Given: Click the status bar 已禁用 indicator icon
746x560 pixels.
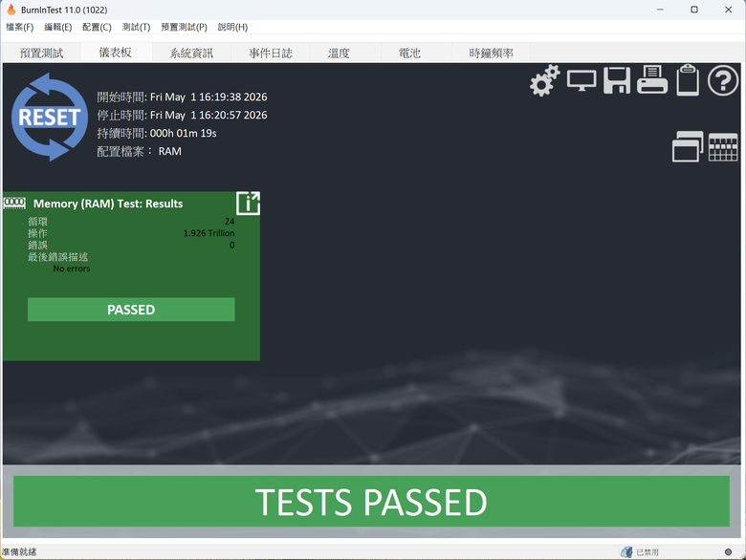Looking at the screenshot, I should [626, 552].
